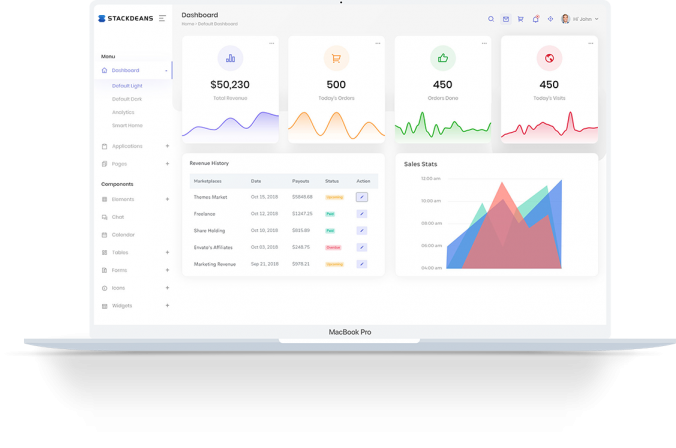Viewport: 676px width, 448px height.
Task: Edit the Marketing Revenue row
Action: tap(362, 264)
